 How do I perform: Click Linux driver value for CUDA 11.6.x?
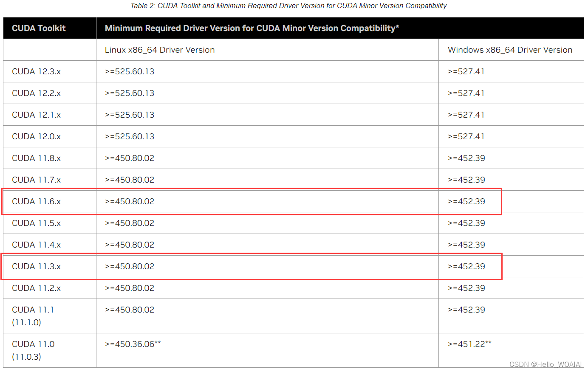[x=130, y=202]
